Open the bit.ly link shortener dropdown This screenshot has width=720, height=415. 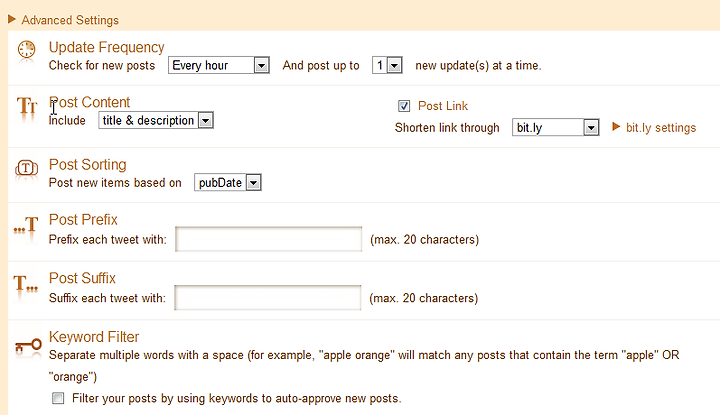pyautogui.click(x=556, y=127)
